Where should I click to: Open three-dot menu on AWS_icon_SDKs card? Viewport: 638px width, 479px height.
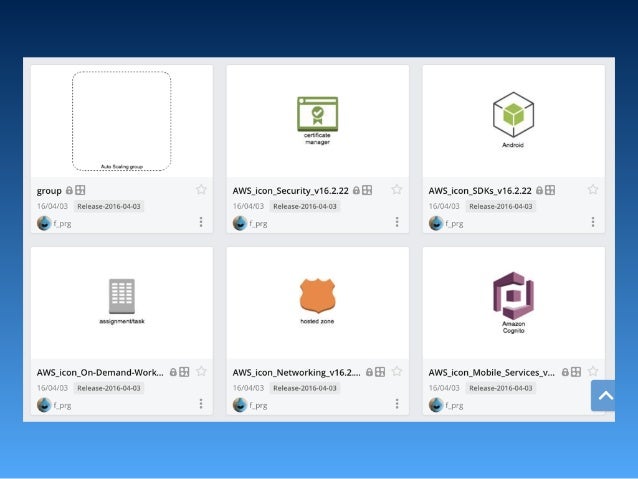[x=593, y=222]
